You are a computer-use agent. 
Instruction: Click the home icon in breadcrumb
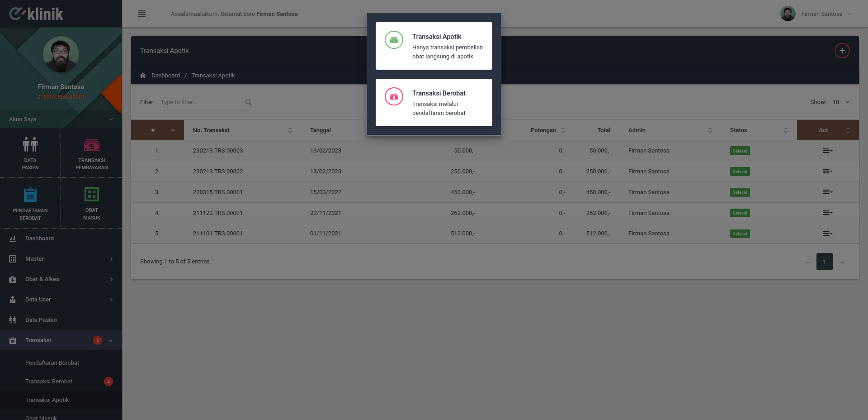pyautogui.click(x=143, y=76)
